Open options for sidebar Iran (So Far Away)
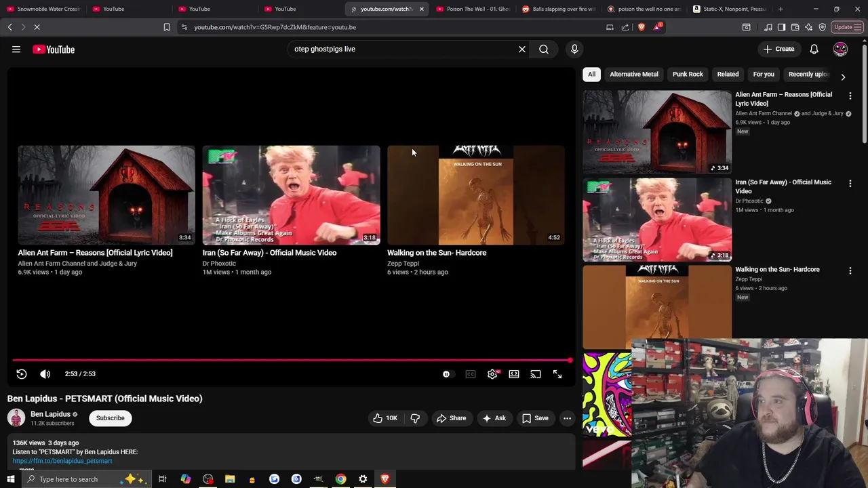The image size is (868, 488). [850, 184]
